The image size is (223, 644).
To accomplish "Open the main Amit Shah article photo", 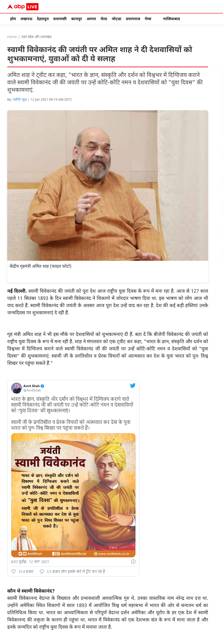I will click(x=108, y=186).
